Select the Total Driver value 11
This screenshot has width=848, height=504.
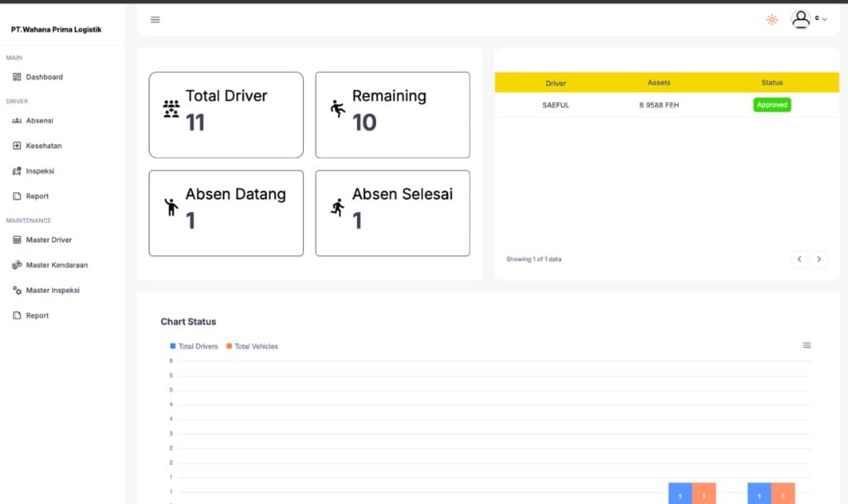[195, 122]
